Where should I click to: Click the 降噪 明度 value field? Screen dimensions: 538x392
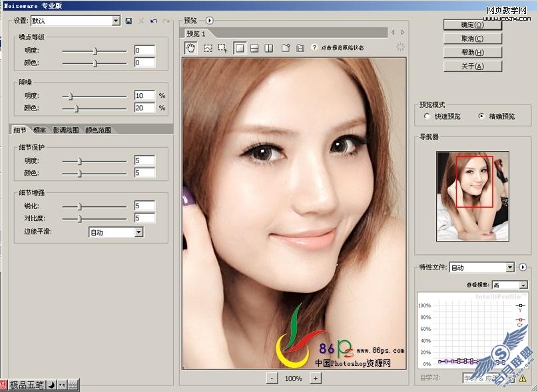[x=144, y=95]
